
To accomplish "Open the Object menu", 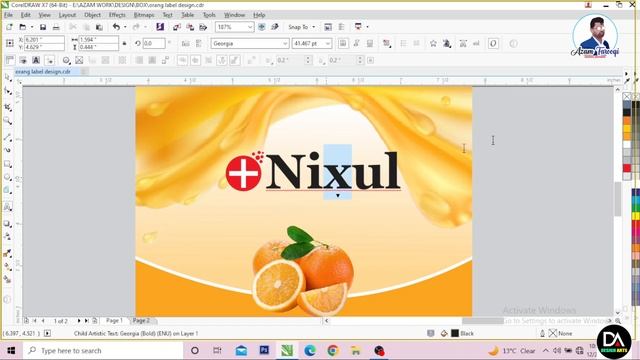I will point(92,15).
